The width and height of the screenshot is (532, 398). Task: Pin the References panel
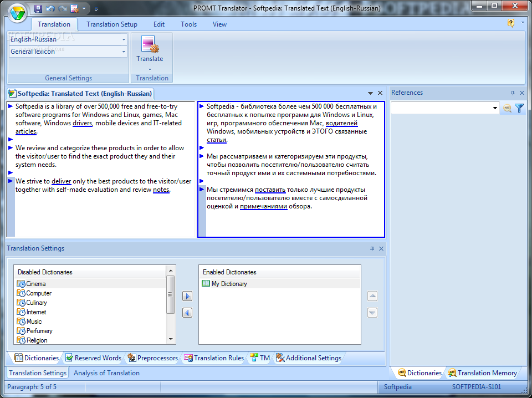513,93
